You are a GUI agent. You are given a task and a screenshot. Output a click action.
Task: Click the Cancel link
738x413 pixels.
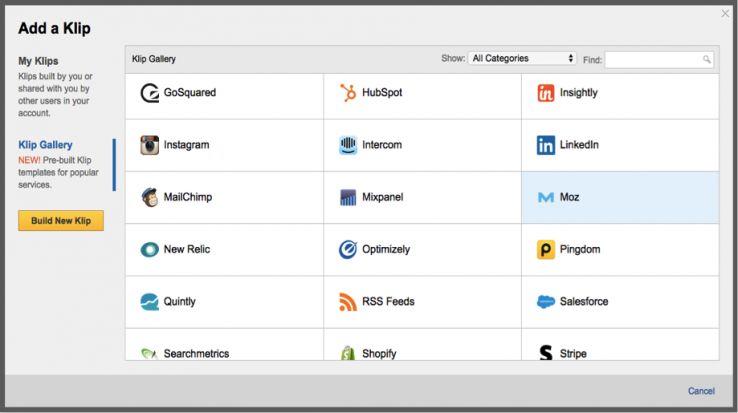coord(701,391)
